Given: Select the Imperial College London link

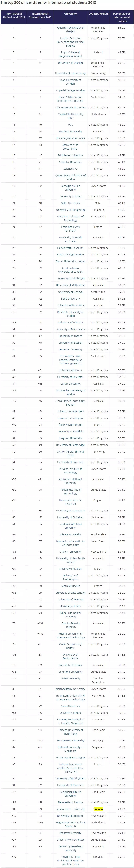Looking at the screenshot, I should (x=70, y=90).
